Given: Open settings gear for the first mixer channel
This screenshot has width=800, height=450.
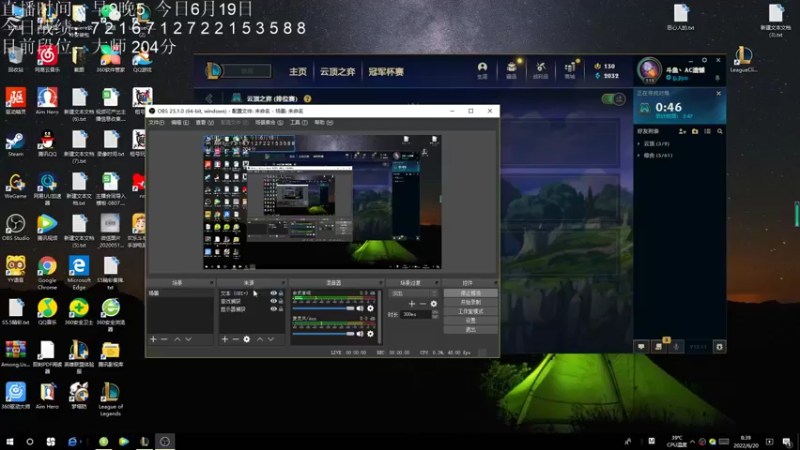Looking at the screenshot, I should coord(370,308).
